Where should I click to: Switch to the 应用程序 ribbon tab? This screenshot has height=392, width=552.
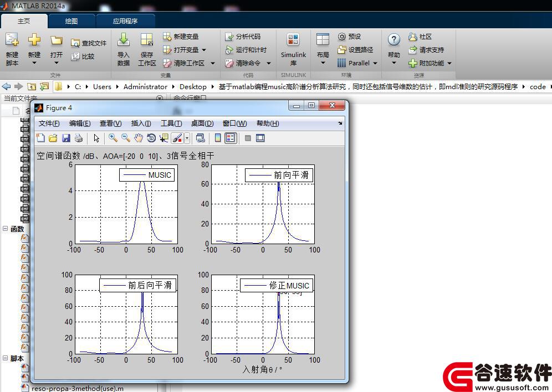[x=125, y=21]
